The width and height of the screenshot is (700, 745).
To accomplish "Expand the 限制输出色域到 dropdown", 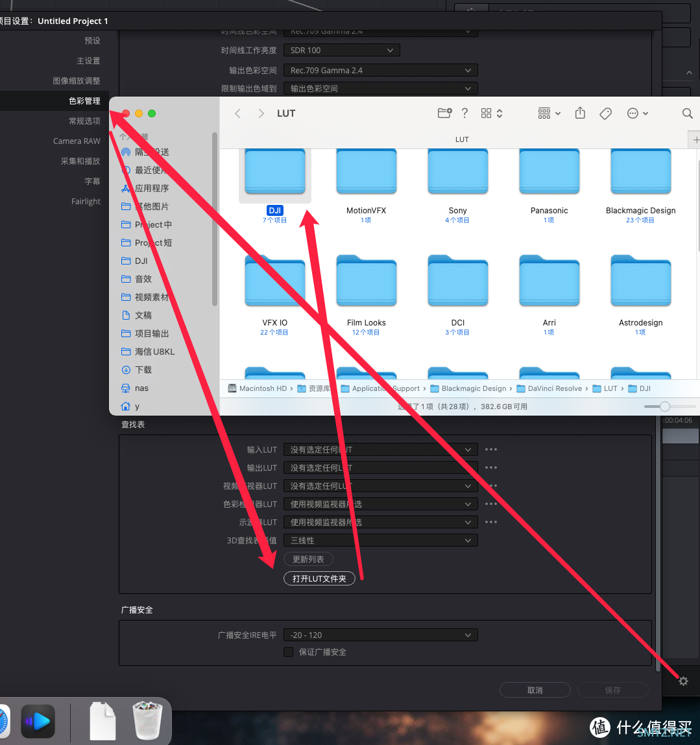I will tap(380, 88).
